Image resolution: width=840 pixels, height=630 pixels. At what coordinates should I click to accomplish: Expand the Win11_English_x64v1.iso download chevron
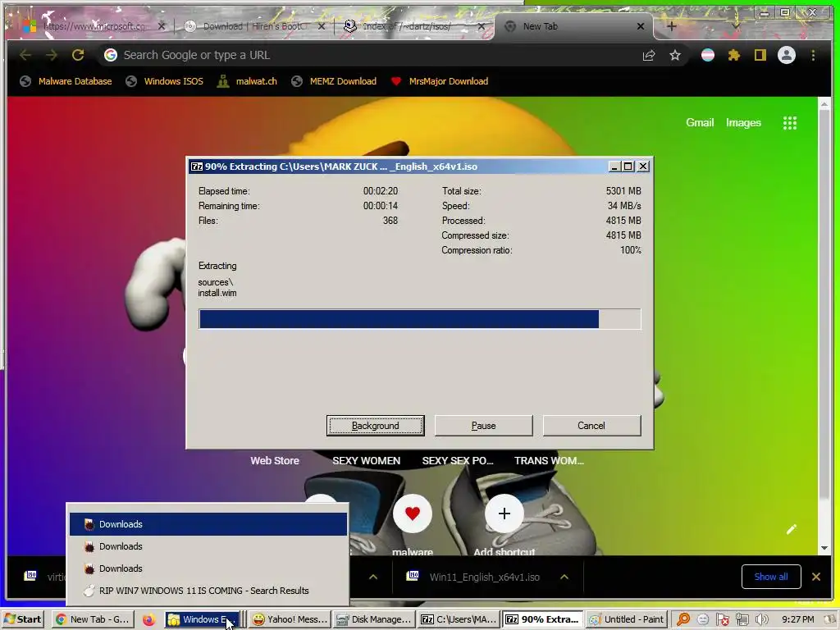(x=564, y=577)
